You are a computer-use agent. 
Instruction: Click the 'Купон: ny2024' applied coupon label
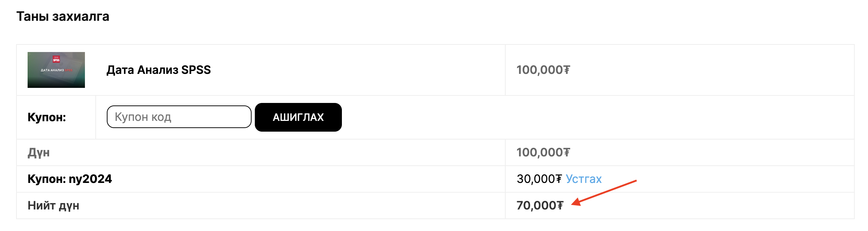(x=70, y=179)
